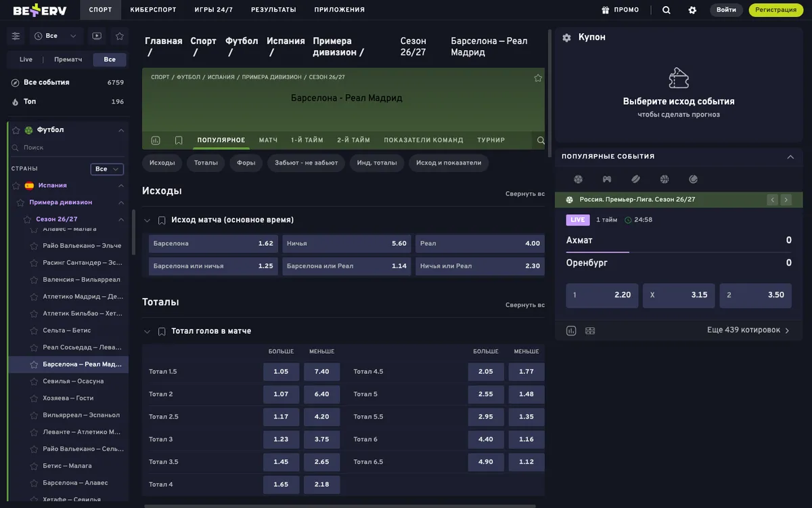Image resolution: width=812 pixels, height=508 pixels.
Task: Select Тотал 2.5 Больше odds 1.17
Action: click(281, 417)
